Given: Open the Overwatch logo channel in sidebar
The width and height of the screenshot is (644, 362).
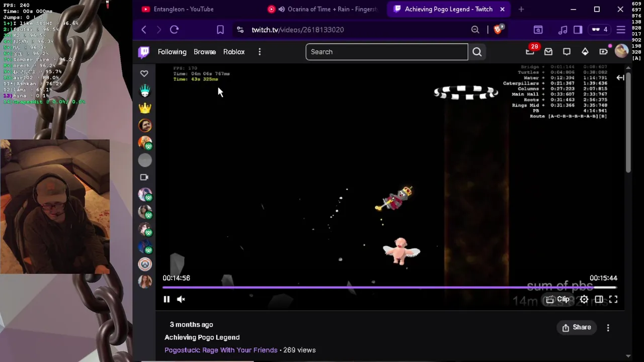Looking at the screenshot, I should (145, 264).
